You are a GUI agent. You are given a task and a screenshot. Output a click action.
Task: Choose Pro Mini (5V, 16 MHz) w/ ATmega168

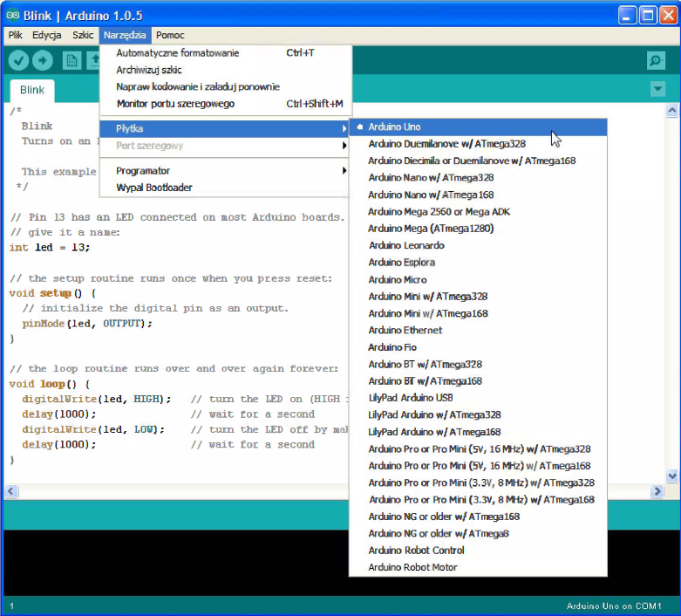478,466
